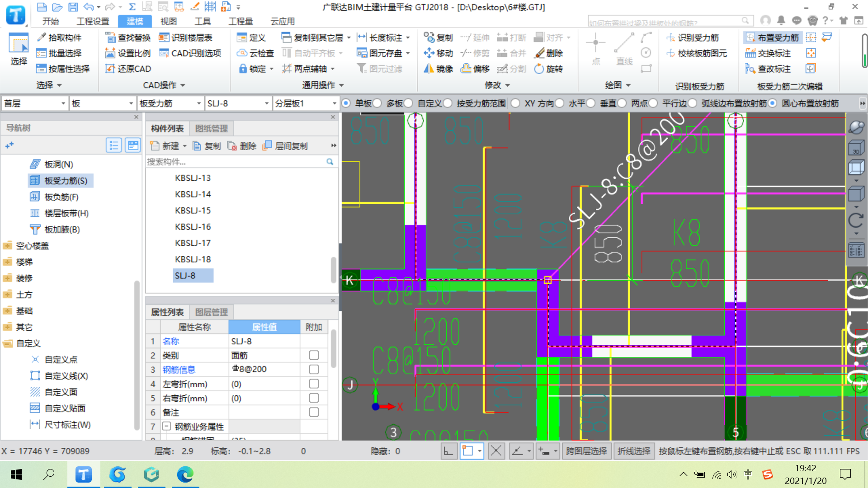Select the 水平 radio option
This screenshot has width=868, height=488.
click(560, 103)
